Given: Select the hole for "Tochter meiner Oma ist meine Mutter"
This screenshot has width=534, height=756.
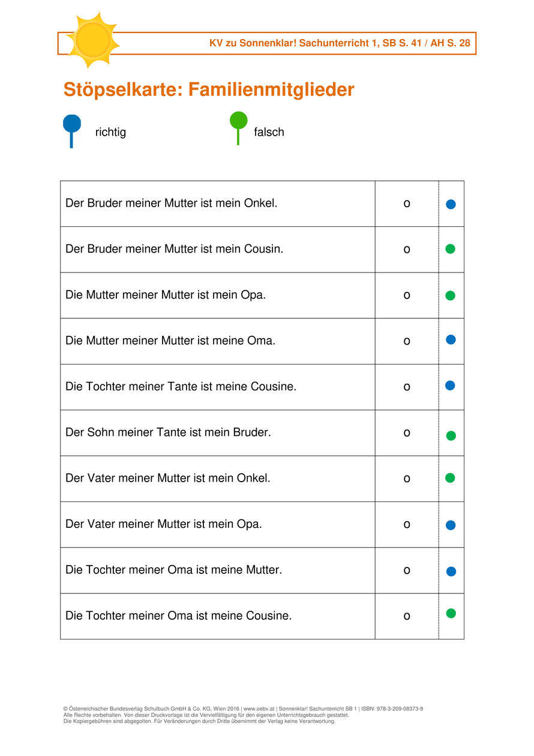Looking at the screenshot, I should pos(407,570).
